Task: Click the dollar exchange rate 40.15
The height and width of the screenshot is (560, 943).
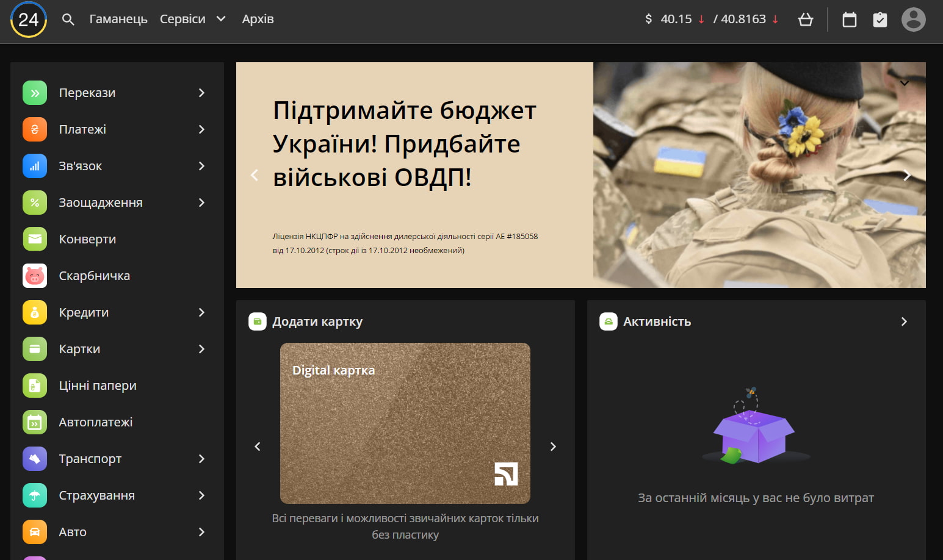Action: (676, 20)
